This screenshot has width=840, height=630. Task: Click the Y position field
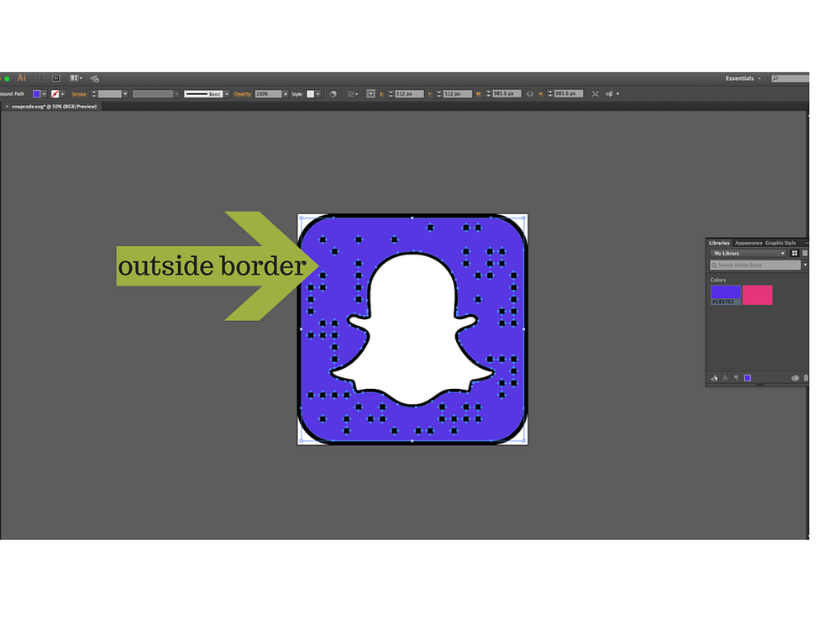(458, 94)
